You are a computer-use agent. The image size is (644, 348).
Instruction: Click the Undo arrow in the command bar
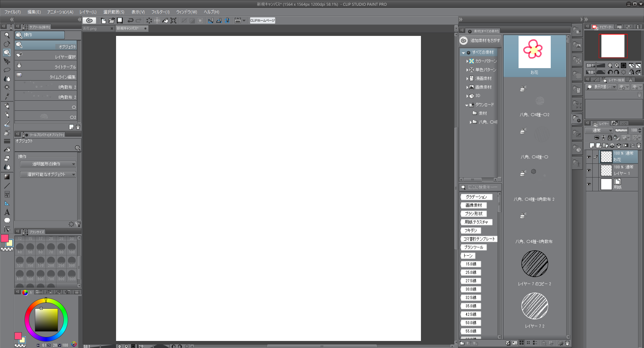point(130,20)
